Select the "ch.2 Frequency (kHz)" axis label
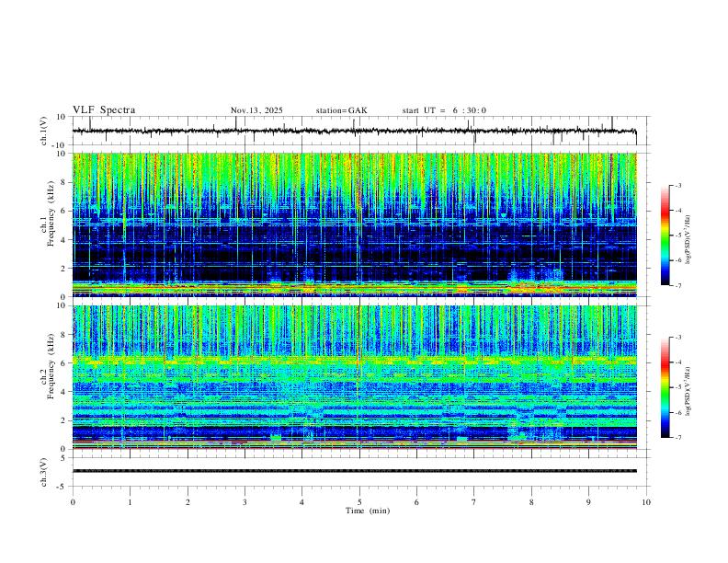This screenshot has height=563, width=728. click(x=48, y=377)
